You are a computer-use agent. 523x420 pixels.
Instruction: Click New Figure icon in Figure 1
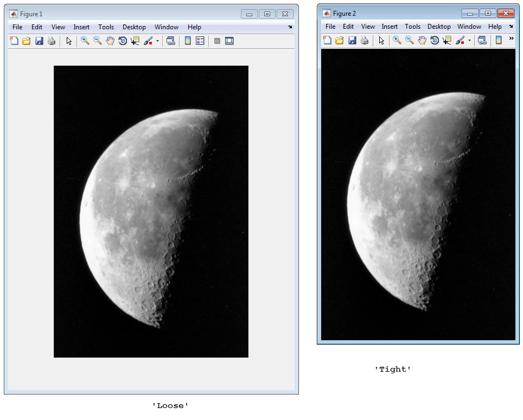[14, 41]
